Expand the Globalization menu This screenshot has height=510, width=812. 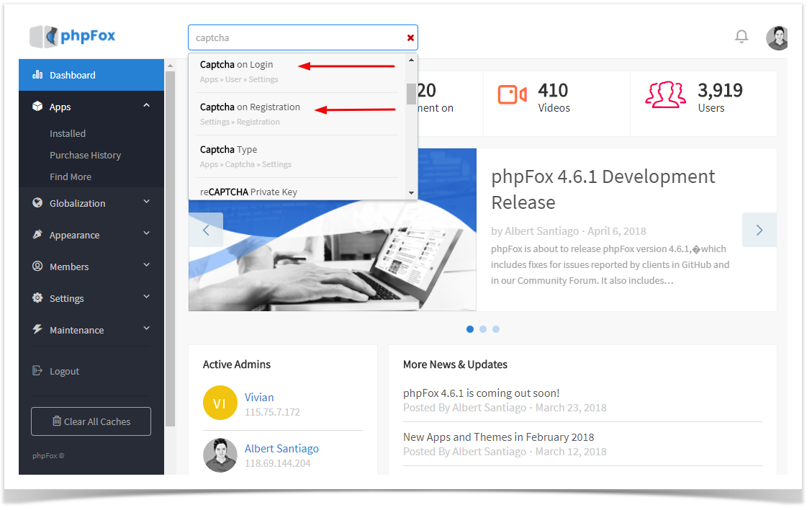[x=147, y=202]
